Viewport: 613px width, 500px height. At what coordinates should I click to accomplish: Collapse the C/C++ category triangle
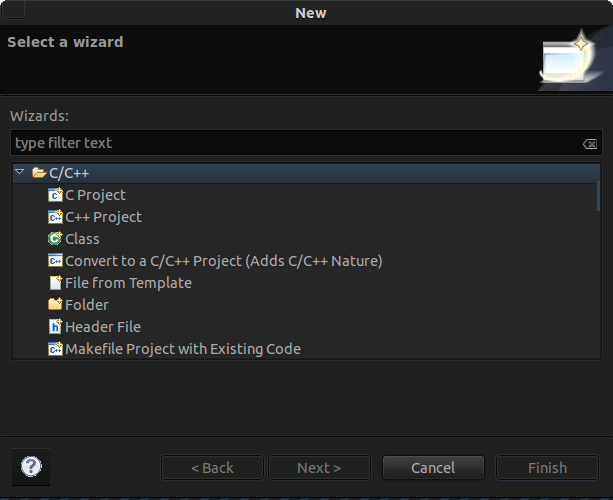tap(20, 172)
